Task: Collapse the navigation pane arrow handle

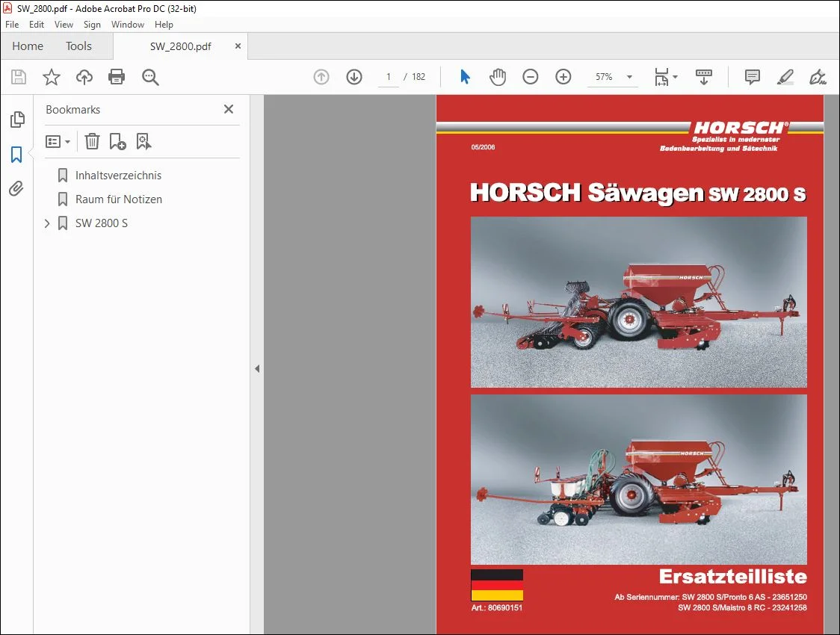Action: (257, 368)
